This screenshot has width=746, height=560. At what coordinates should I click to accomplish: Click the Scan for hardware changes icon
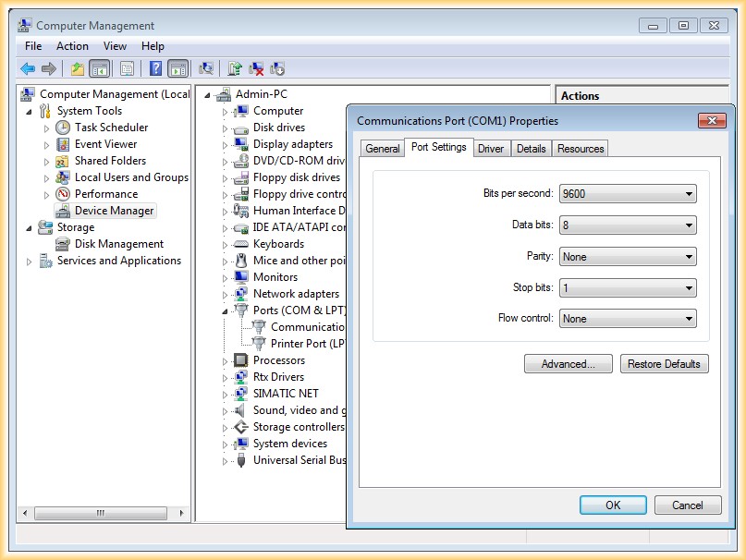tap(206, 68)
